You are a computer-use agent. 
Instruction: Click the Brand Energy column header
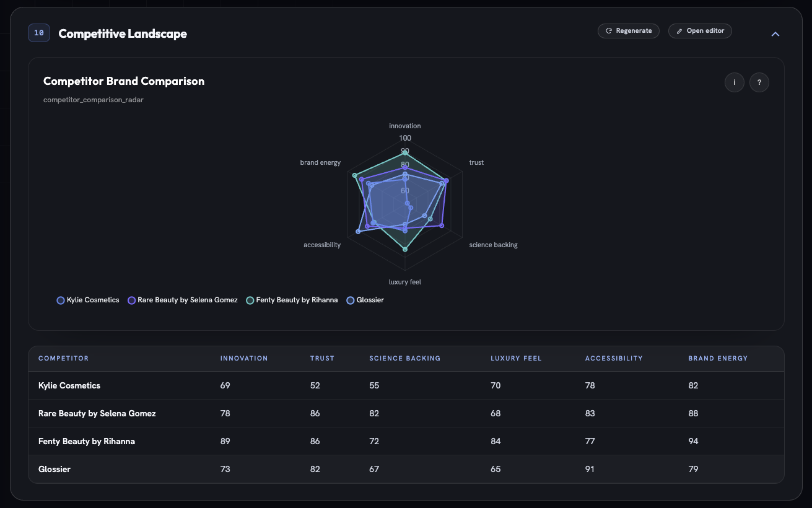tap(718, 359)
